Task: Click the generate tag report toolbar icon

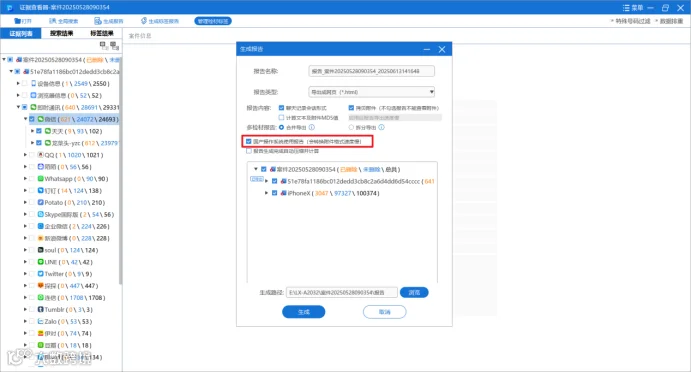Action: click(143, 21)
